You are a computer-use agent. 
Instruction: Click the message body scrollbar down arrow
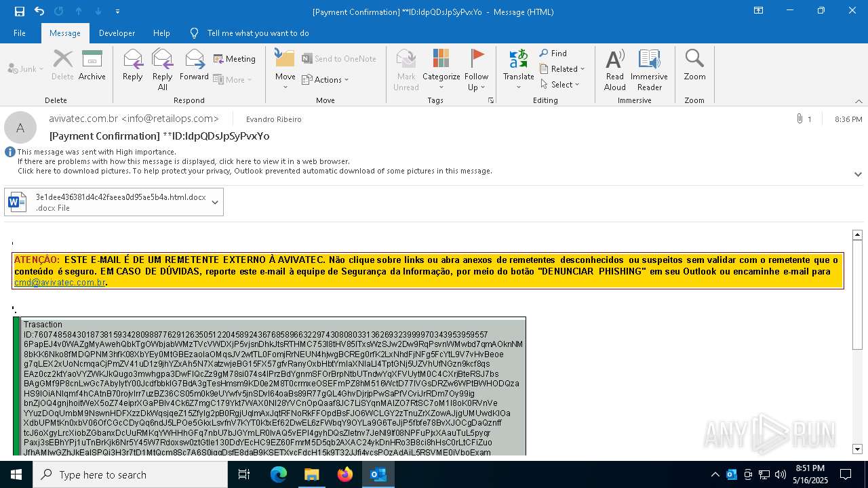point(857,449)
